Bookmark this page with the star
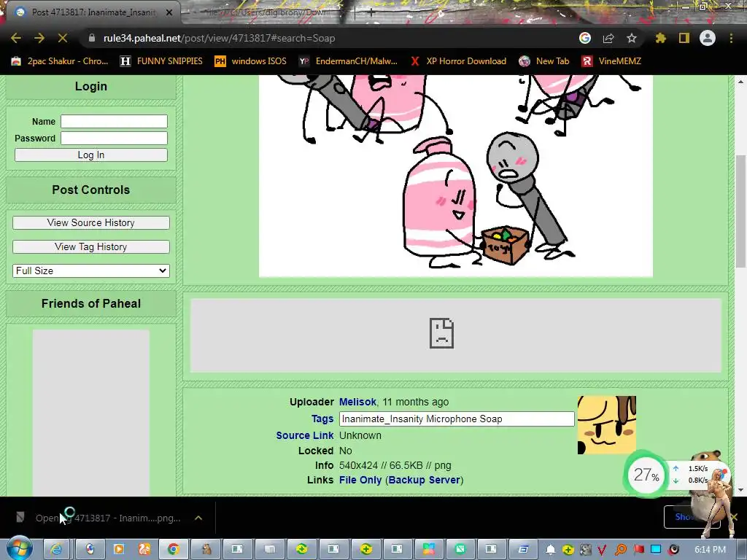The image size is (747, 560). [632, 38]
